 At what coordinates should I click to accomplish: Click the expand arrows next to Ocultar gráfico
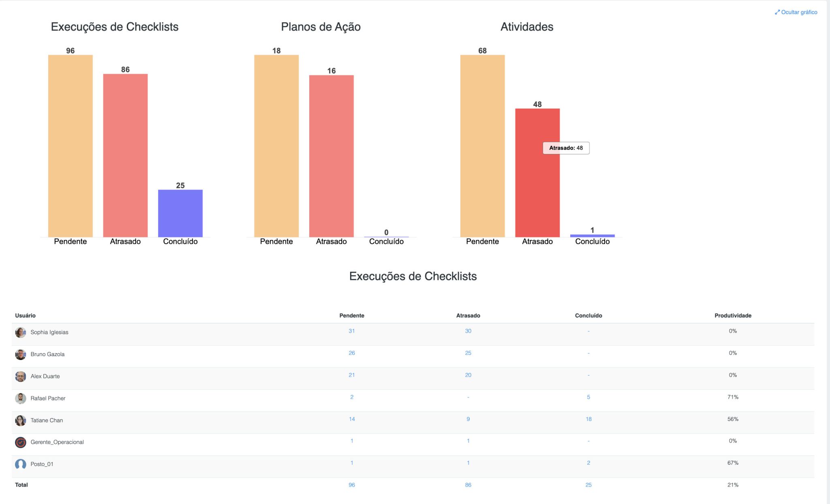pos(777,12)
